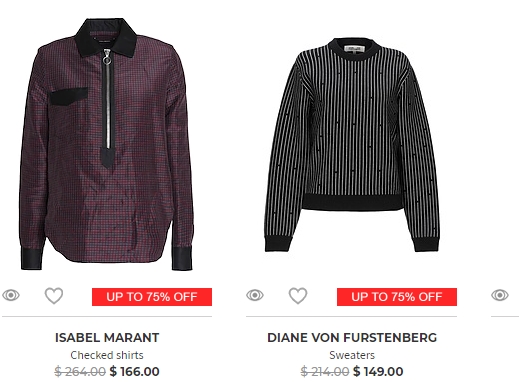This screenshot has height=382, width=519.
Task: Favorite the Diane von Furstenberg sweater with heart
Action: pos(298,296)
